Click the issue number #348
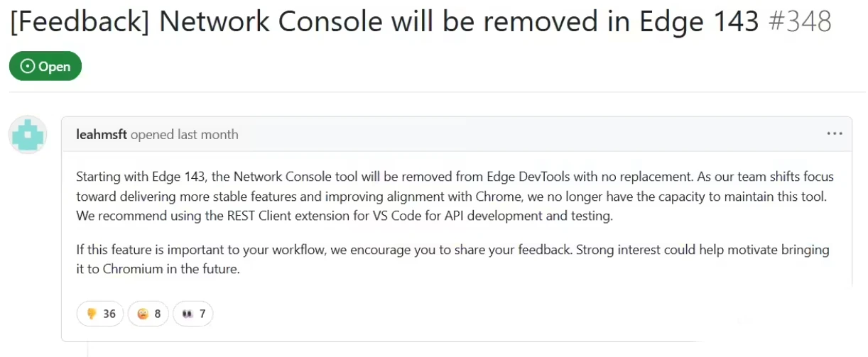This screenshot has height=357, width=868. click(x=800, y=23)
